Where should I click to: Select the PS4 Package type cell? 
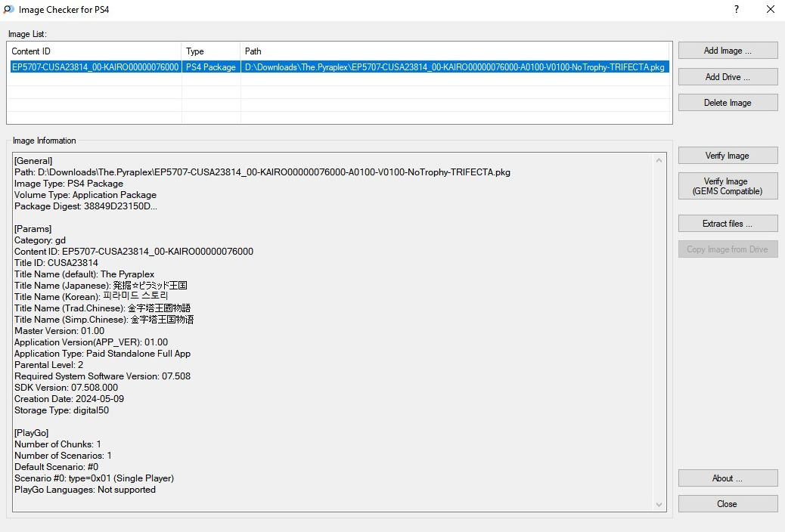211,67
